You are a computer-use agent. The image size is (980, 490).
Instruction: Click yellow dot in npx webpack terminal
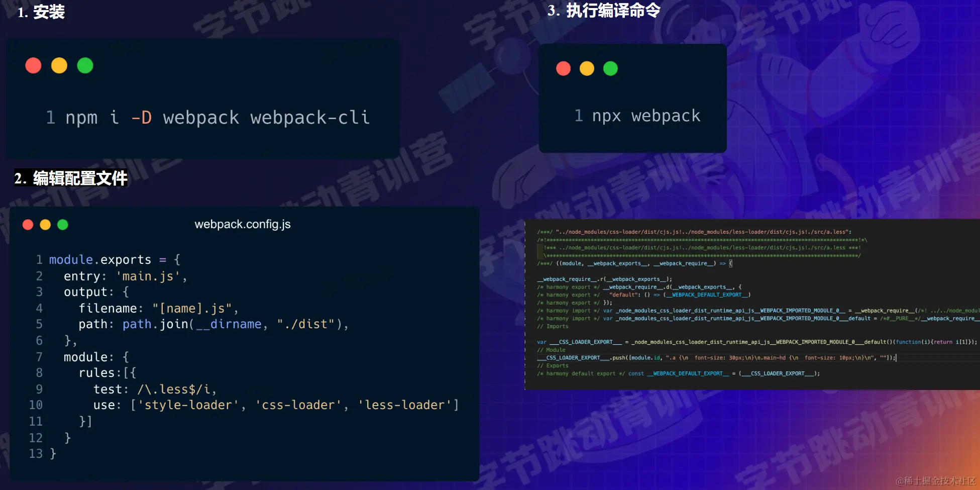tap(587, 68)
